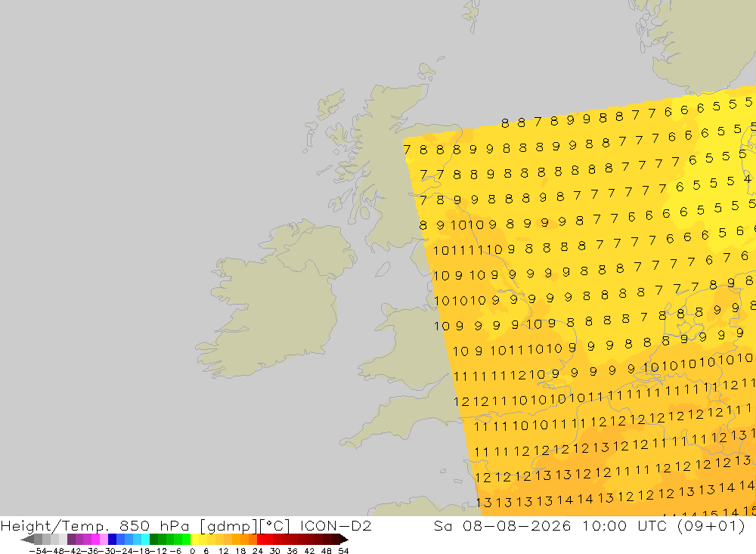Pick the bright red legend swatch
Image resolution: width=756 pixels, height=554 pixels.
tap(261, 540)
